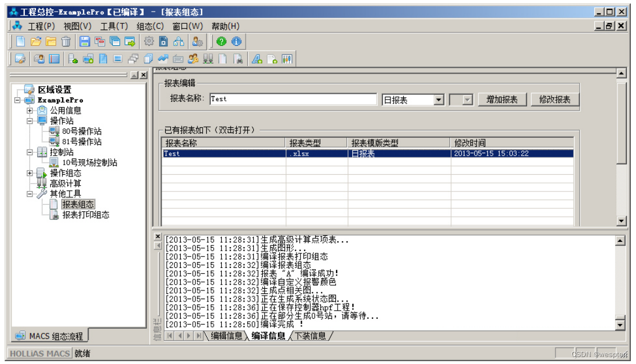Click the document with green plus icon
Viewport: 636px width, 364px height.
pyautogui.click(x=272, y=59)
